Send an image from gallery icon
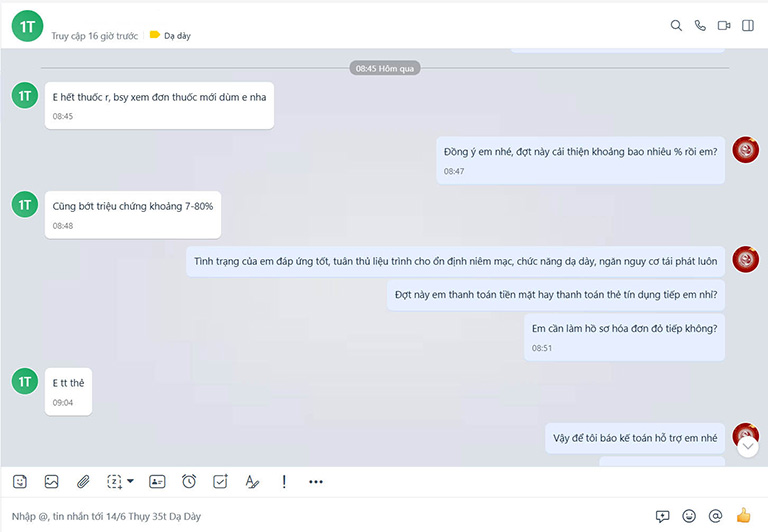The width and height of the screenshot is (768, 532). [51, 482]
